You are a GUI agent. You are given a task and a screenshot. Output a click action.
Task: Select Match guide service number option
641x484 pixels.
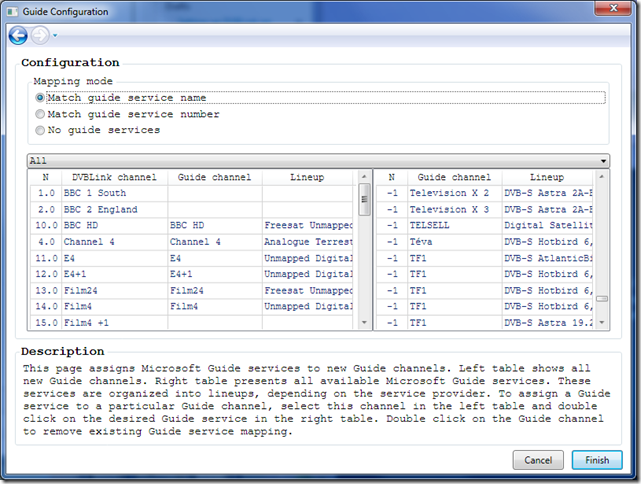tap(40, 114)
